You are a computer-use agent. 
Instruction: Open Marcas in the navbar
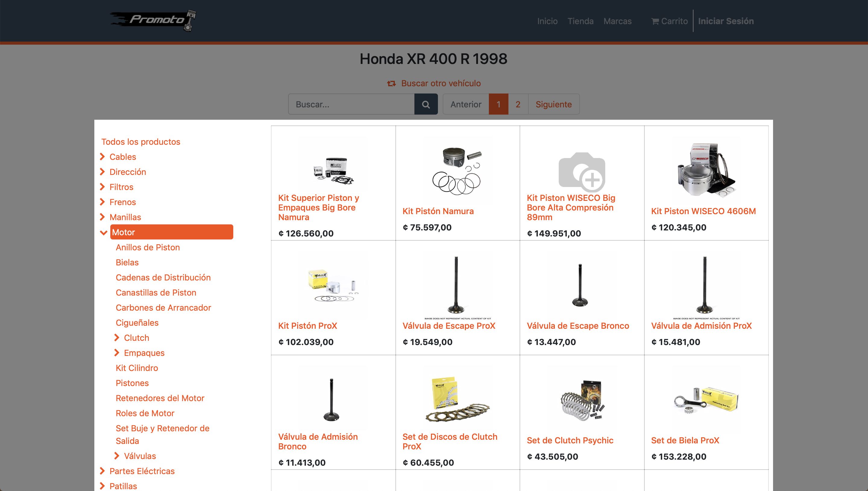coord(617,21)
